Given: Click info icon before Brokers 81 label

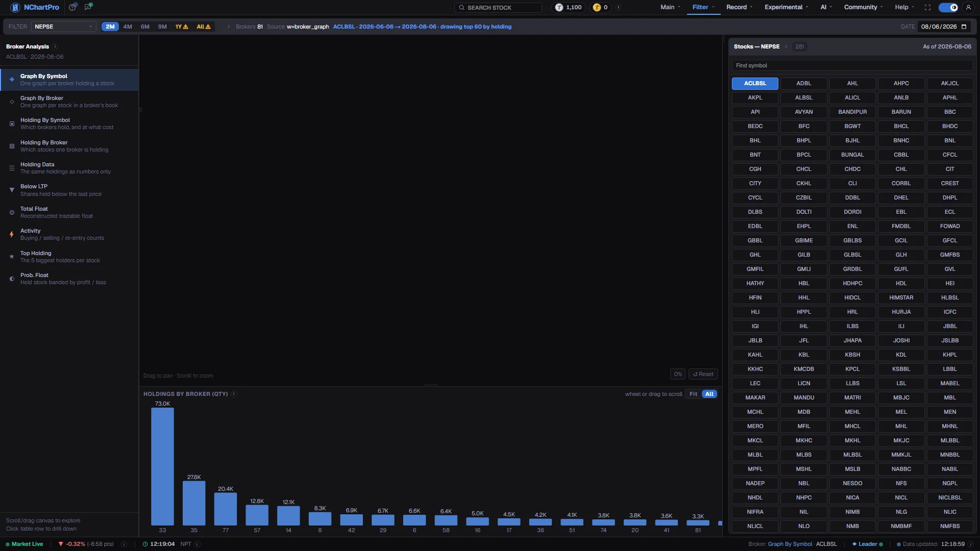Looking at the screenshot, I should [228, 27].
